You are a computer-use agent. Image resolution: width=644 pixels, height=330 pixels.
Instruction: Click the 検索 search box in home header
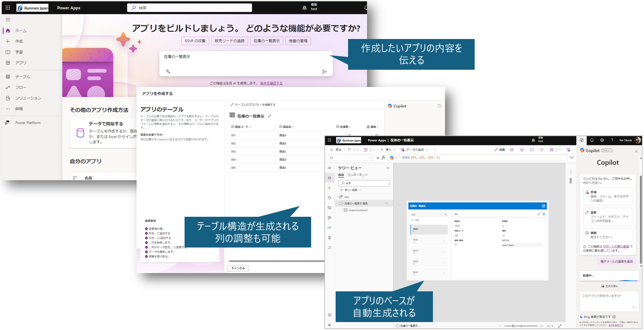189,8
